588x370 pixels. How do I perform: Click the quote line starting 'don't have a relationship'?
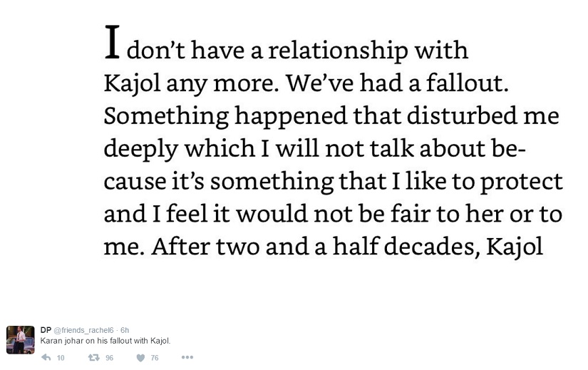pos(297,51)
